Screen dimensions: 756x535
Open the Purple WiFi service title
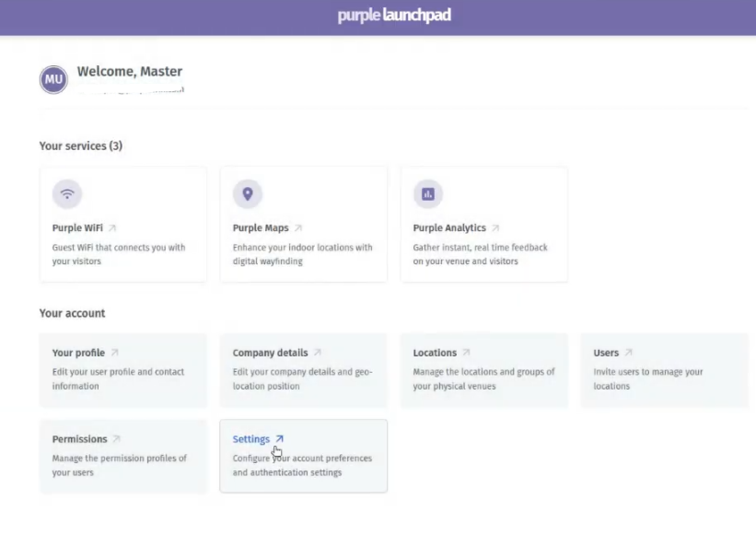point(77,228)
